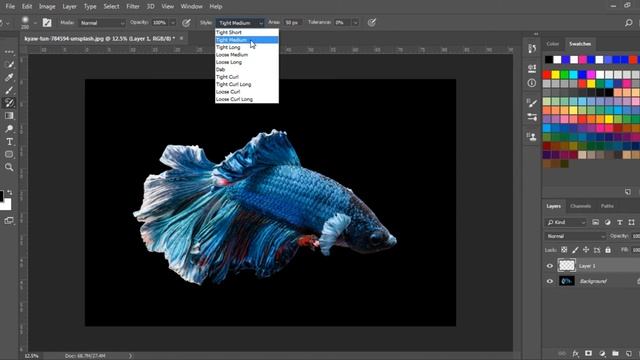
Task: Filter layers by pixel layers icon
Action: (x=596, y=222)
